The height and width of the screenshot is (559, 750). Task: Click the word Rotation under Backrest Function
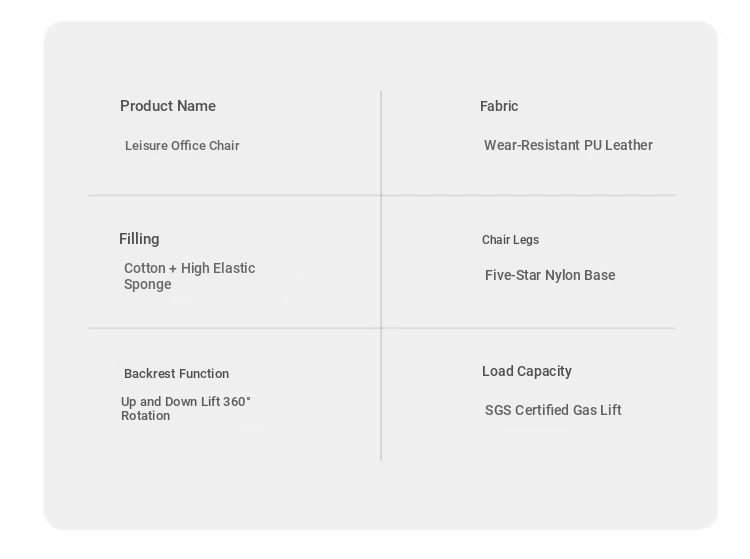coord(145,416)
